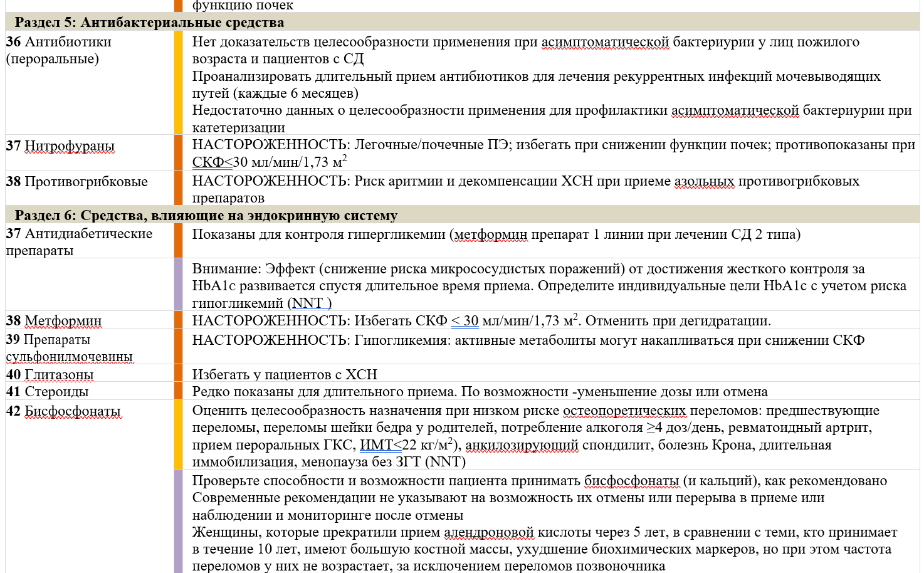The image size is (924, 573).
Task: Click the text "Избегать у пациентов с ХСН"
Action: tap(285, 375)
